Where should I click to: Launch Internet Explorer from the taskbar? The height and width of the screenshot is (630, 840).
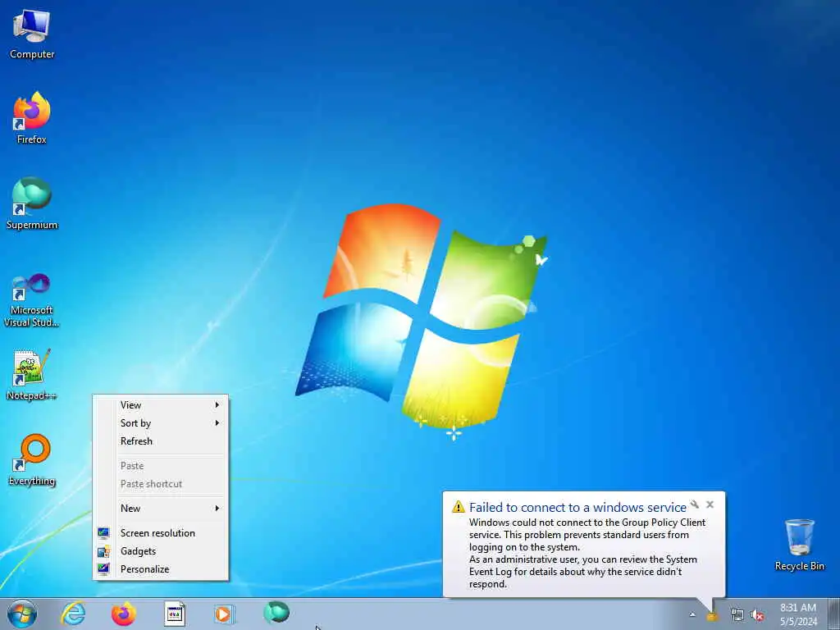coord(73,614)
